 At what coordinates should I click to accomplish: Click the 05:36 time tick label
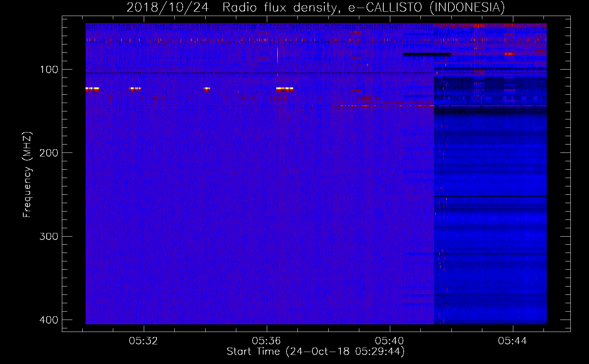pyautogui.click(x=266, y=341)
